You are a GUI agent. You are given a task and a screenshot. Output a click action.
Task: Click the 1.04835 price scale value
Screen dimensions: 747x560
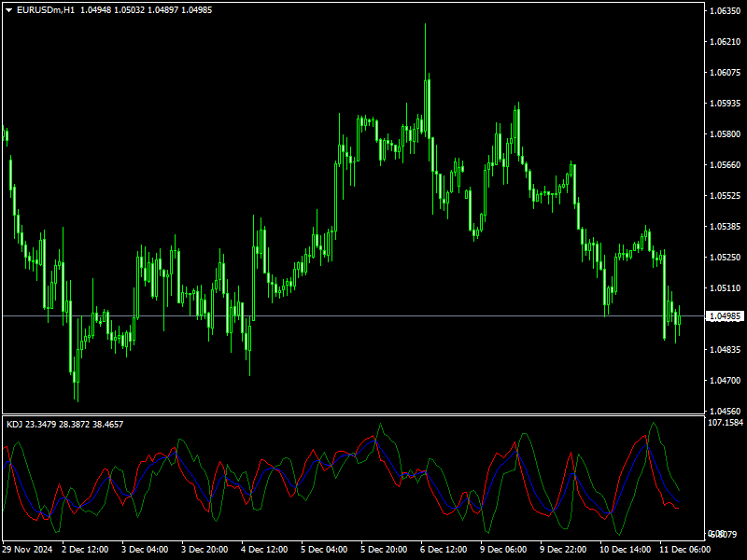point(726,349)
